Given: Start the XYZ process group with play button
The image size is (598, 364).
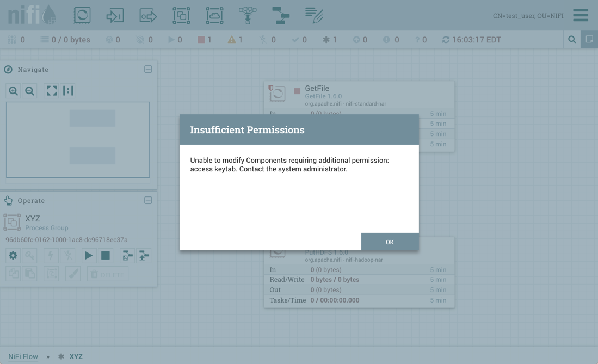Looking at the screenshot, I should 88,255.
